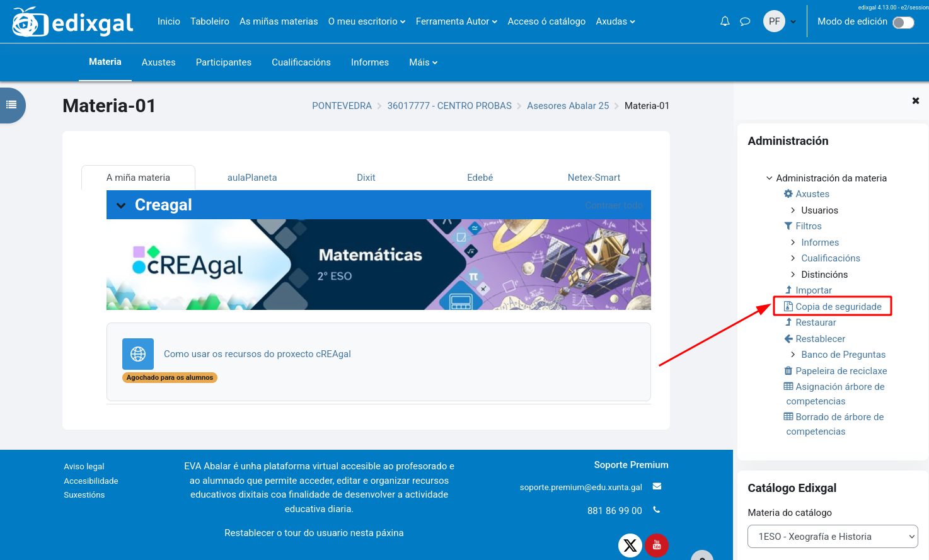Collapse the Creagal section chevron
Viewport: 929px width, 560px height.
click(x=122, y=205)
